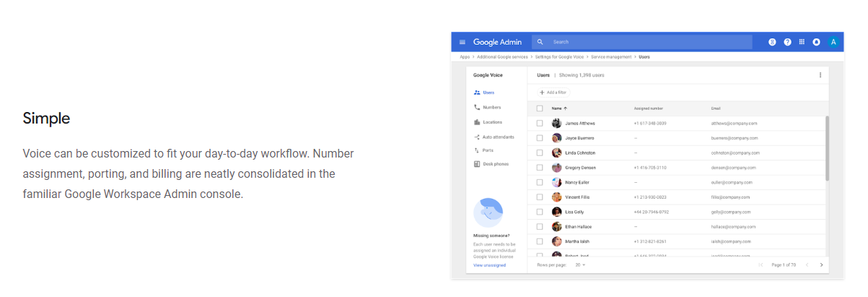
Task: Click the Missing someone illustration
Action: coord(488,212)
